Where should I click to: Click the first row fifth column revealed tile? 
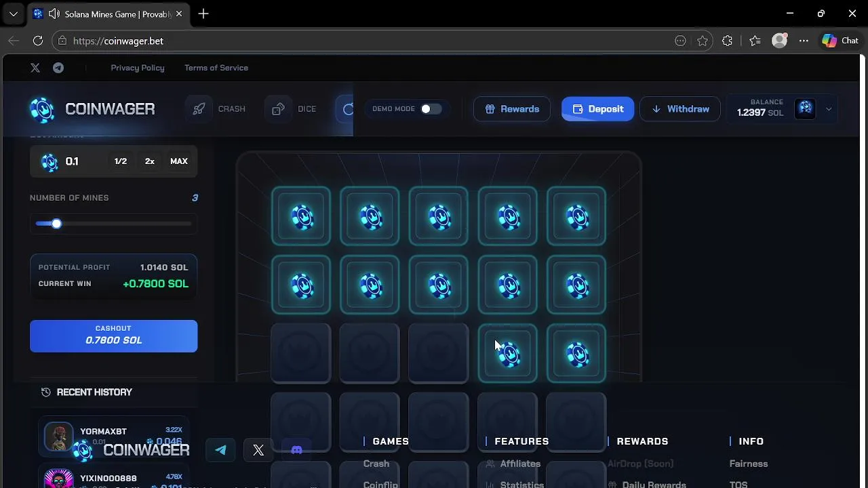tap(576, 216)
